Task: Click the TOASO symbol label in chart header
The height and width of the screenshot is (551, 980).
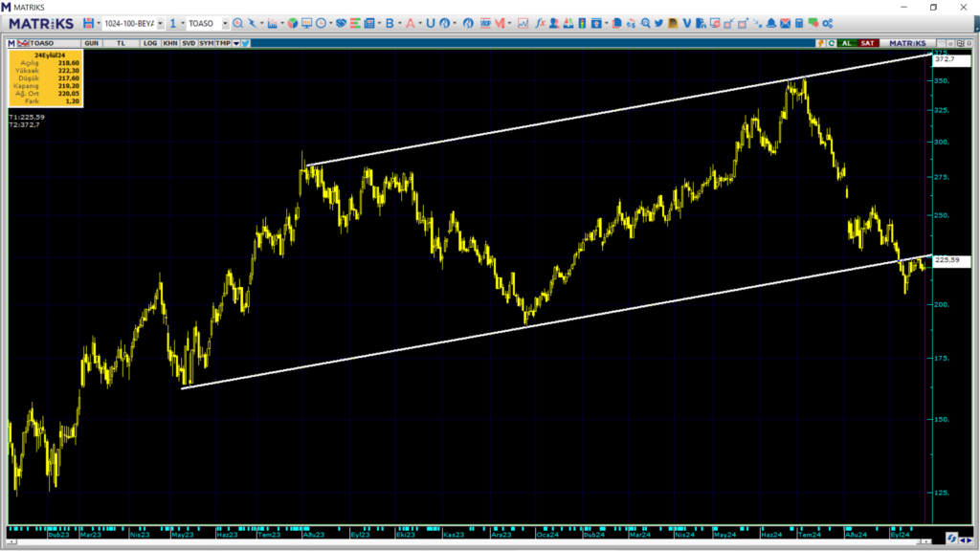Action: point(42,43)
